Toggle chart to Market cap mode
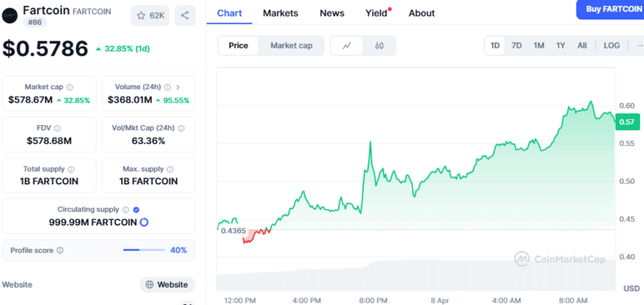644x305 pixels. click(x=291, y=46)
